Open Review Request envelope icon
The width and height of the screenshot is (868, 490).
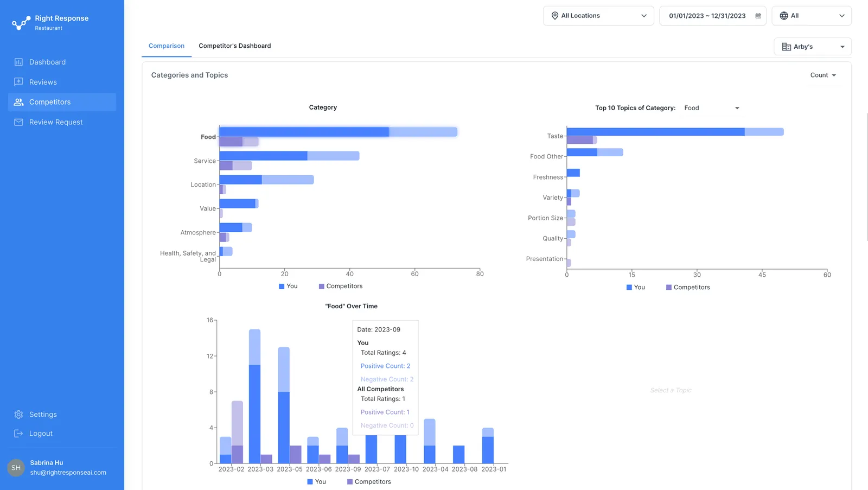tap(18, 122)
